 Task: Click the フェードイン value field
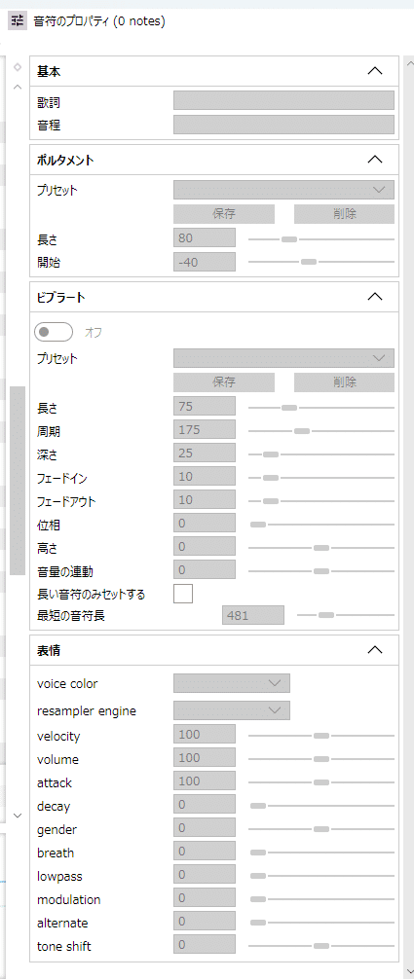pos(205,476)
